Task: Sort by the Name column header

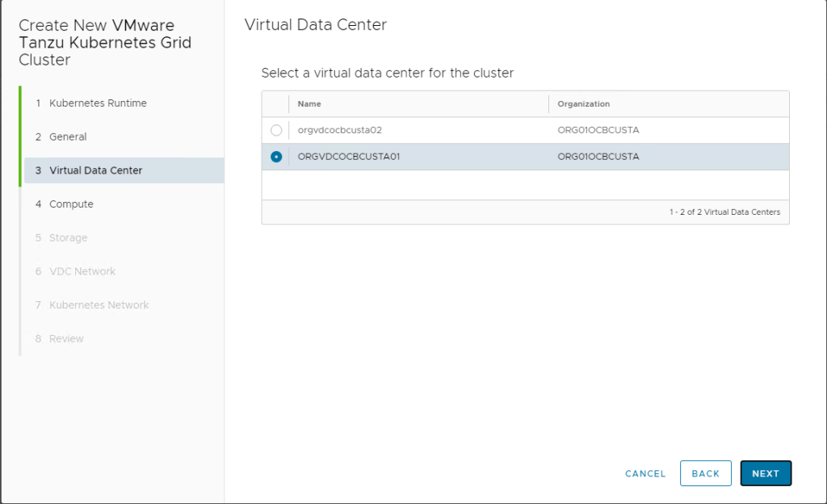Action: (309, 104)
